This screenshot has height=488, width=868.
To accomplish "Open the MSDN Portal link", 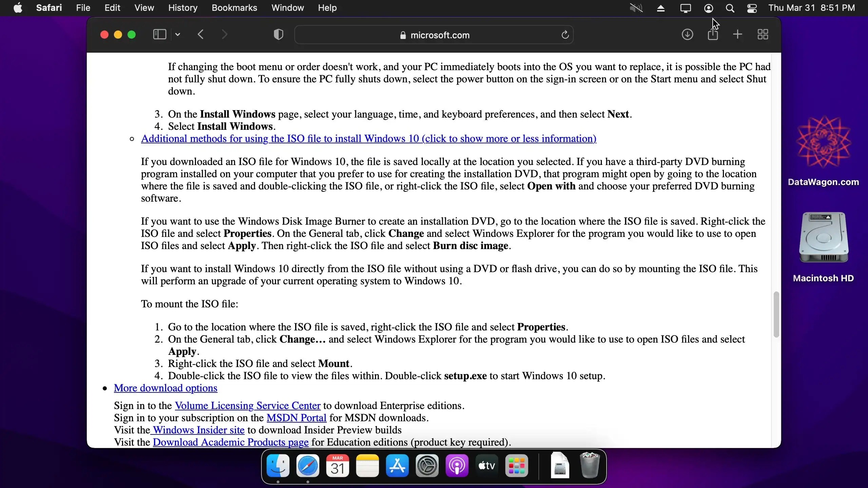I will (x=296, y=418).
